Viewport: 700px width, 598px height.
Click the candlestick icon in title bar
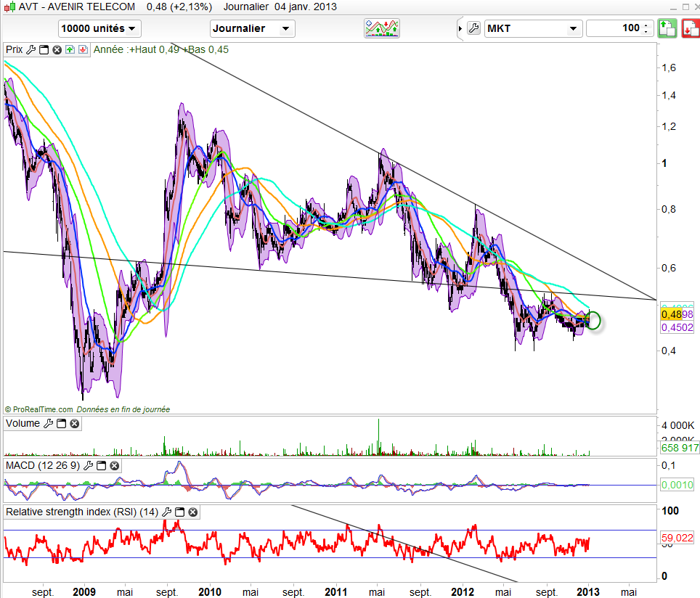10,7
